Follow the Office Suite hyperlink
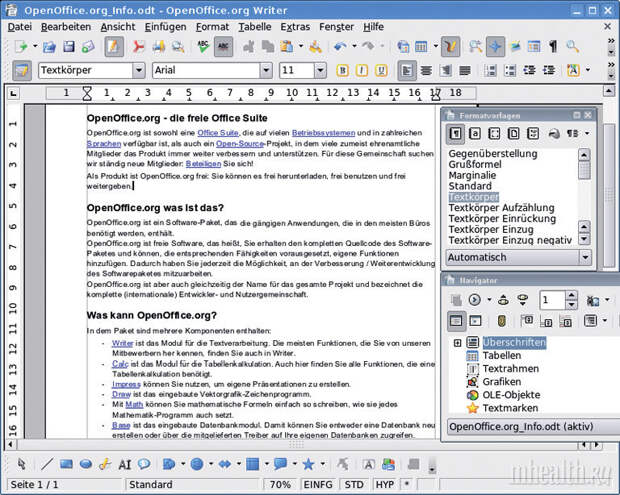 pyautogui.click(x=218, y=133)
